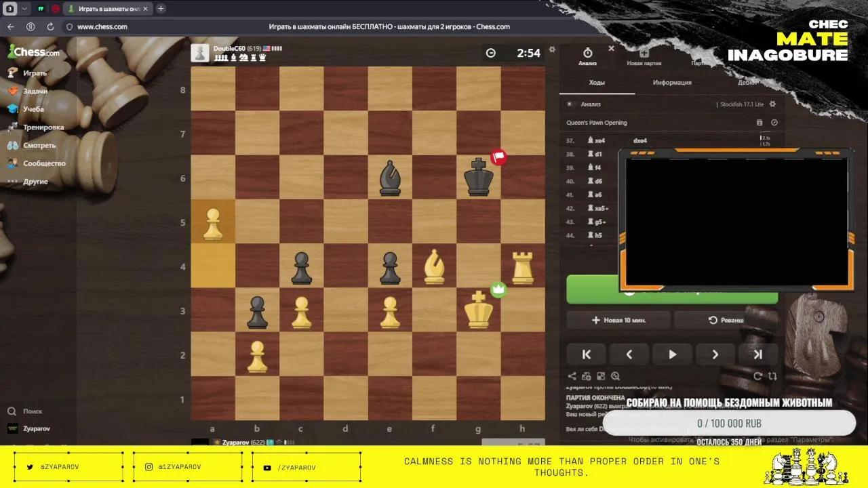Open the opening book icon beside Queen's Pawn Opening

[x=759, y=123]
